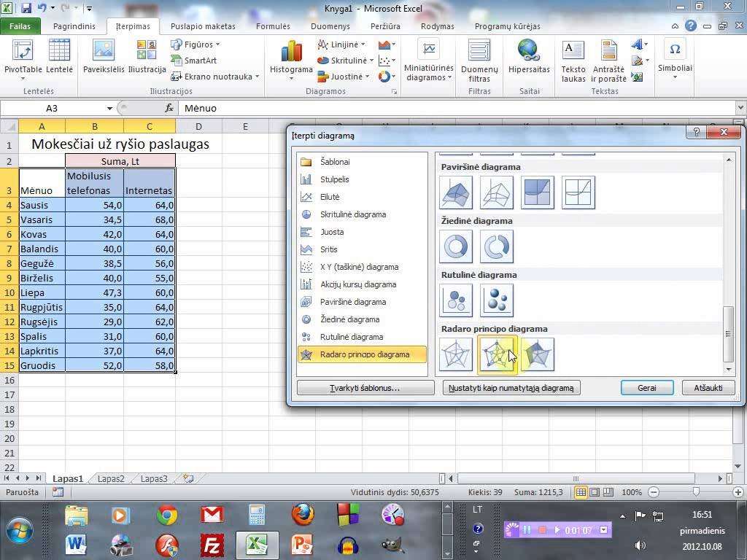
Task: Click Gerai to insert chart
Action: click(647, 388)
